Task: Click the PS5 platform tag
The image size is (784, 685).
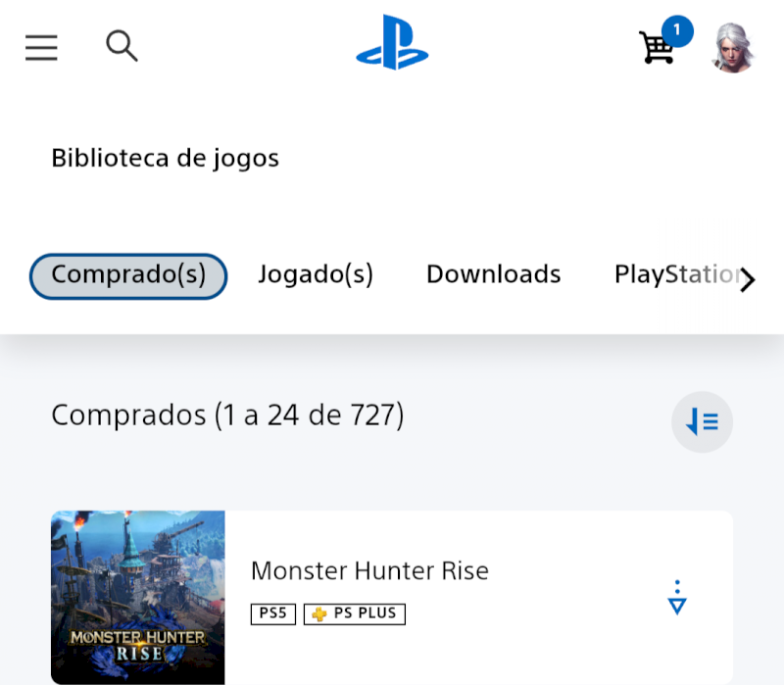Action: click(x=272, y=614)
